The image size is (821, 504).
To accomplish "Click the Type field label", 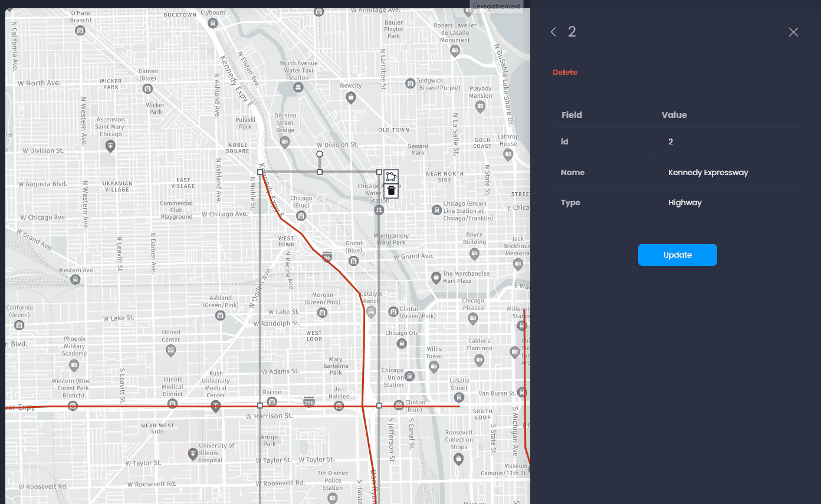I will pyautogui.click(x=570, y=203).
